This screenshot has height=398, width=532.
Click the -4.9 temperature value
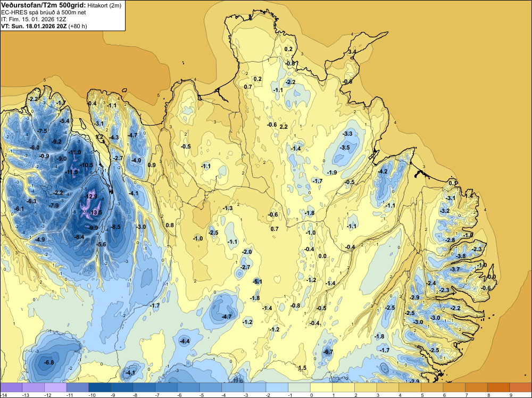click(x=40, y=239)
